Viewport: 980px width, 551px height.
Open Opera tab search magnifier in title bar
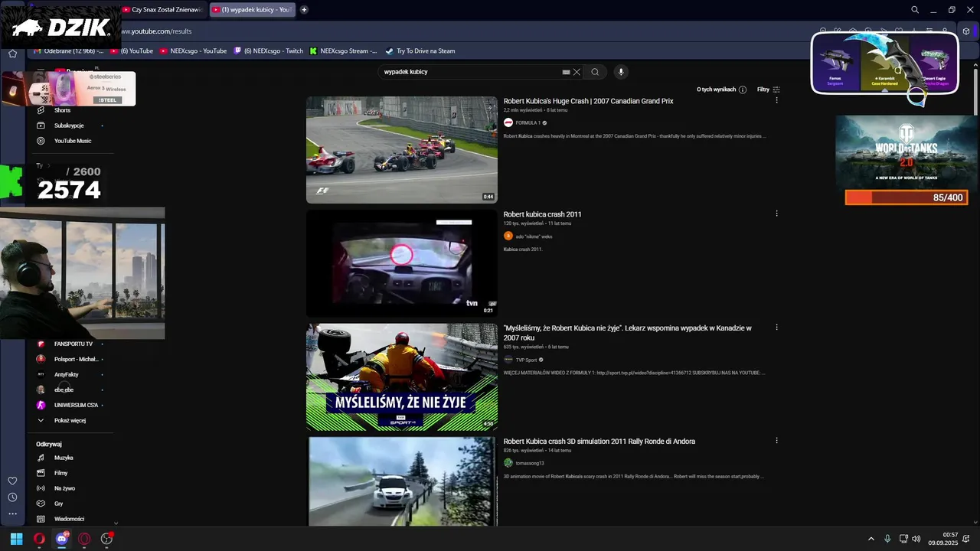pyautogui.click(x=915, y=9)
